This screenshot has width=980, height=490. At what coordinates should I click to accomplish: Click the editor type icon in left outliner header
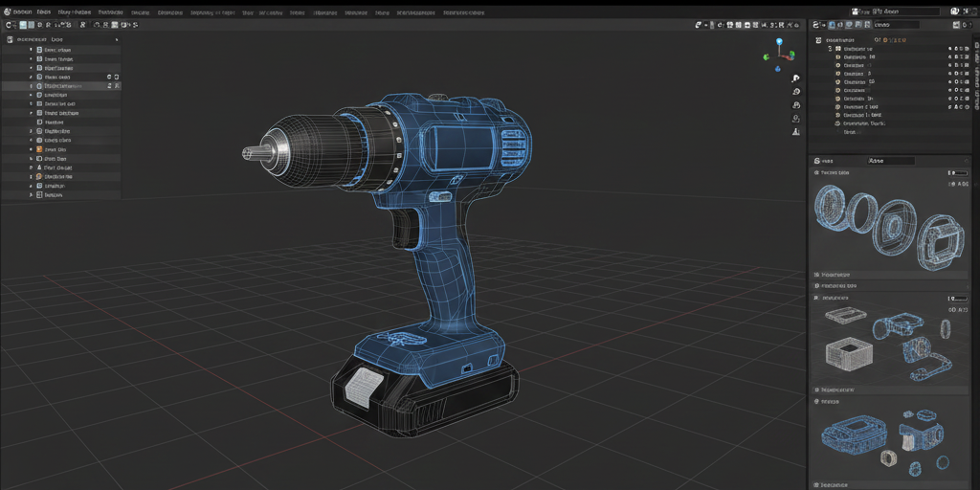coord(10,39)
